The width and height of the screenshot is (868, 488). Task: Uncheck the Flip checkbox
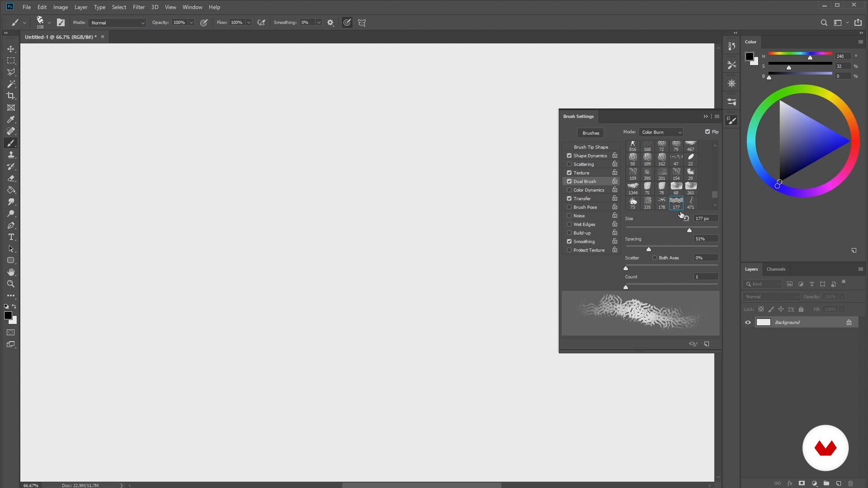(x=708, y=132)
